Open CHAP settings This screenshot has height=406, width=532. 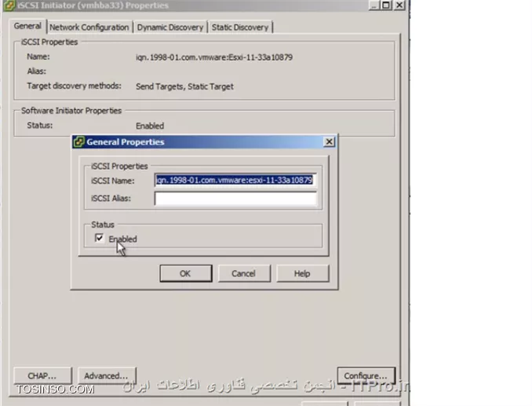click(x=42, y=375)
